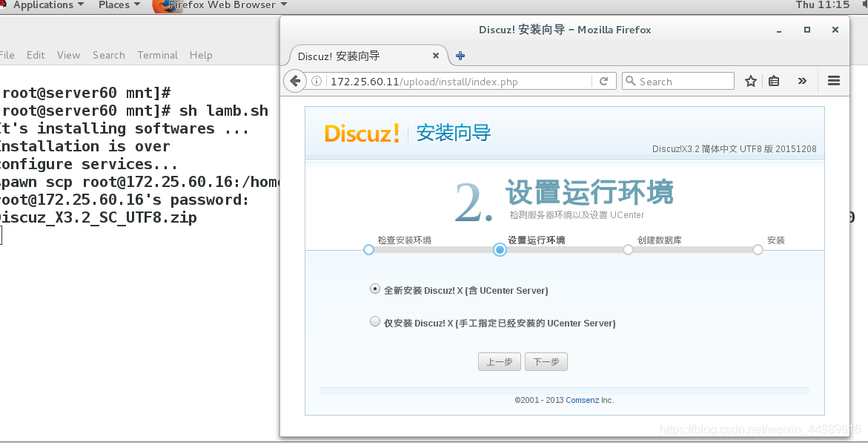This screenshot has width=868, height=443.
Task: Click the Discuz! logo
Action: coord(362,133)
